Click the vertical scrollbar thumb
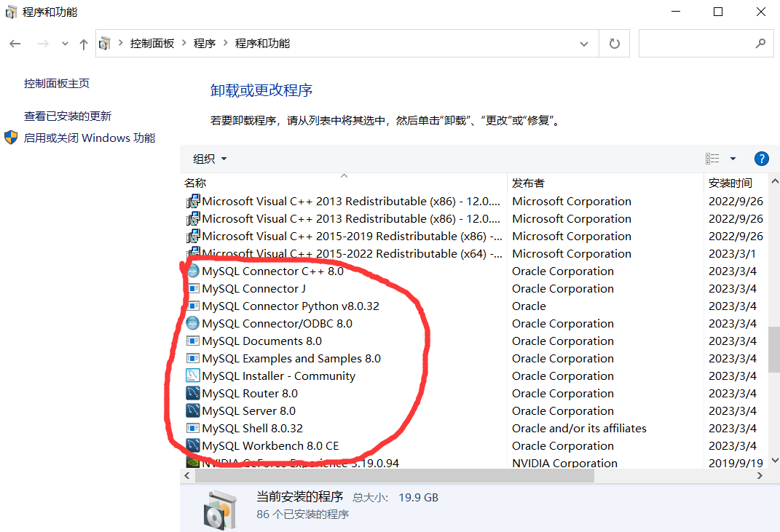780x532 pixels. click(x=774, y=349)
